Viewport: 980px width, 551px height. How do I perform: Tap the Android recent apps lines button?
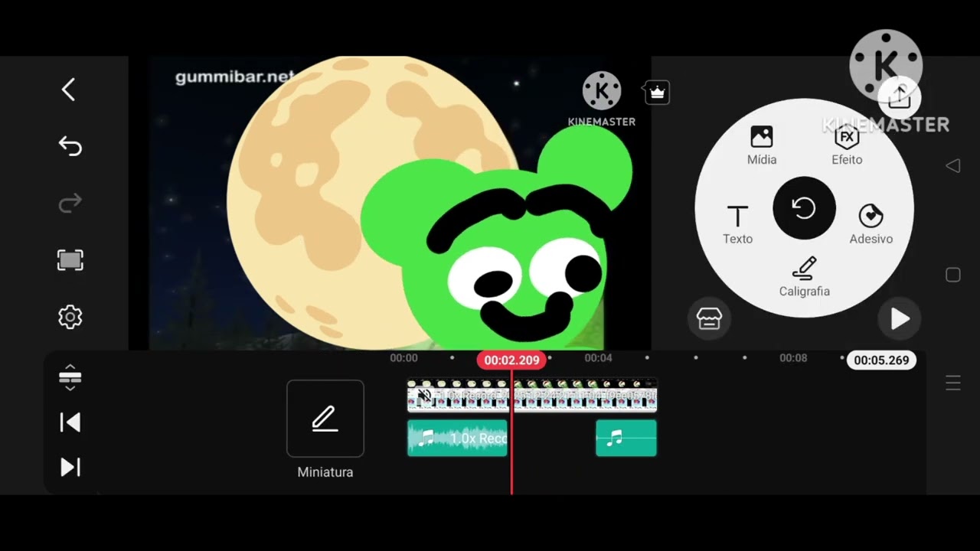pyautogui.click(x=953, y=383)
